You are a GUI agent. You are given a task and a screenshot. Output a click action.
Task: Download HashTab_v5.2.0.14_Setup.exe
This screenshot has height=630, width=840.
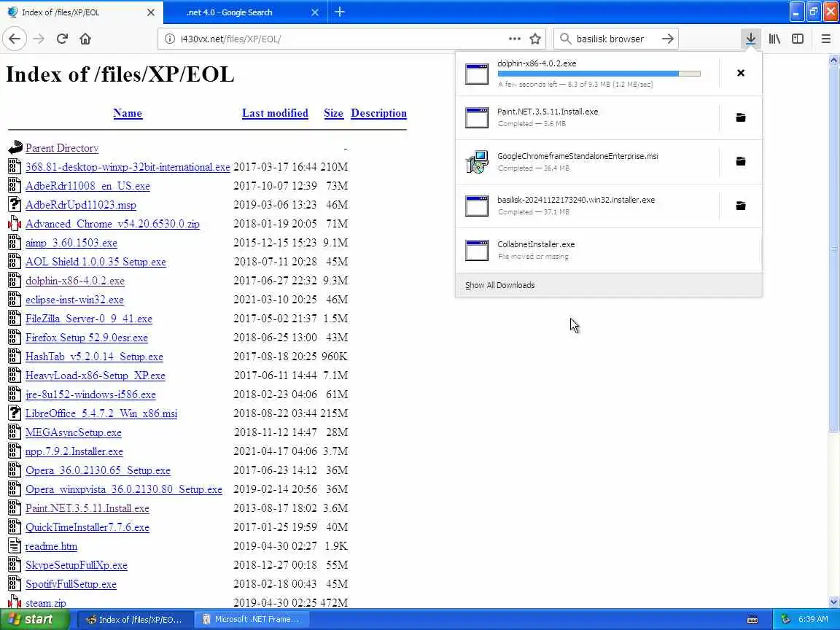[94, 357]
